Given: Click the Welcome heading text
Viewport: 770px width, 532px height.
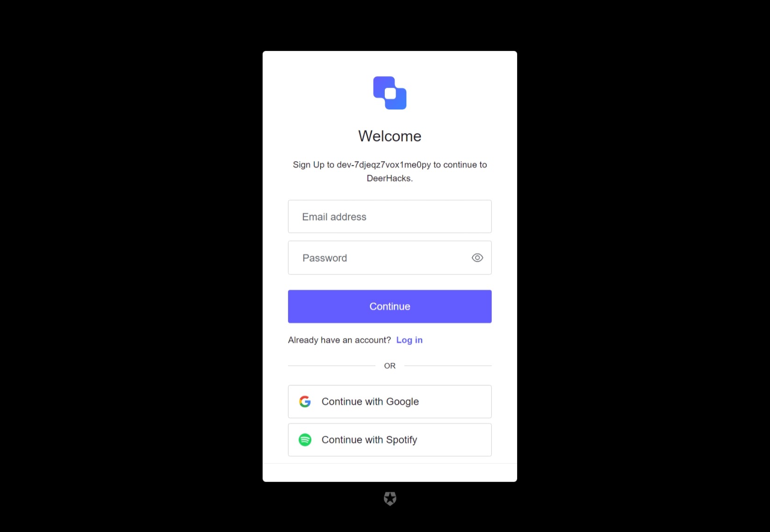Looking at the screenshot, I should [390, 136].
